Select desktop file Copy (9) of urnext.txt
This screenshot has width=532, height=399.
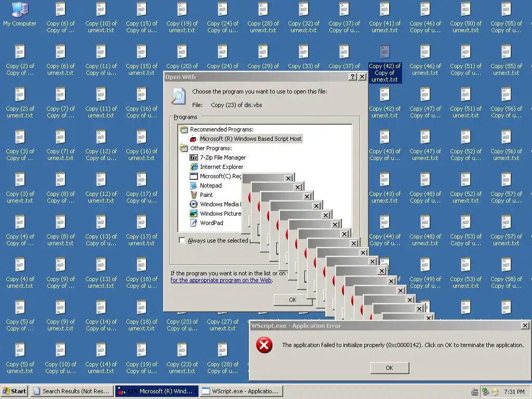[60, 316]
